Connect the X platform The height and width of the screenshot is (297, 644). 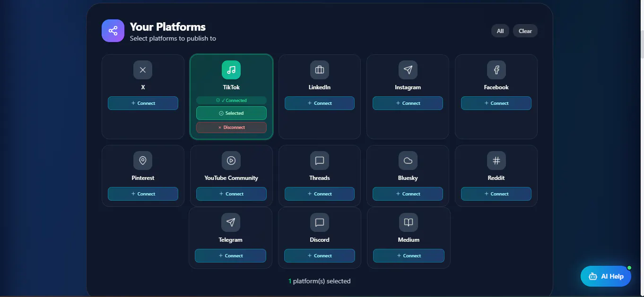click(143, 103)
